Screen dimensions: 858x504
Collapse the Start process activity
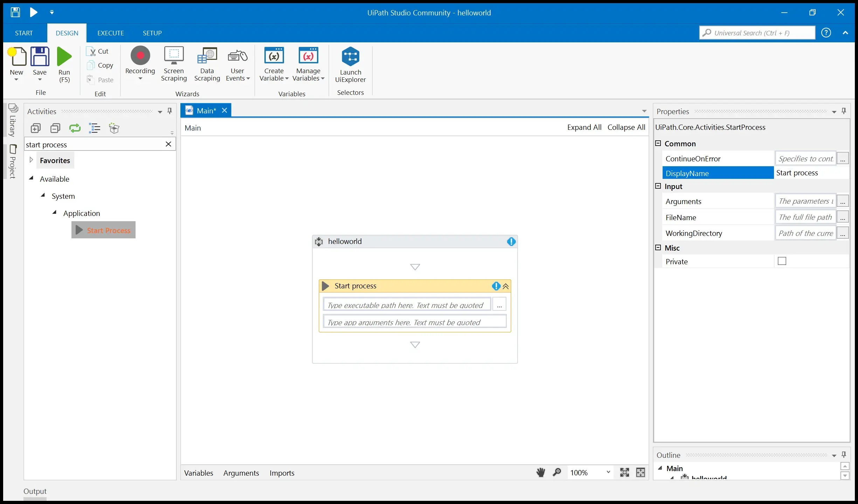pos(506,286)
